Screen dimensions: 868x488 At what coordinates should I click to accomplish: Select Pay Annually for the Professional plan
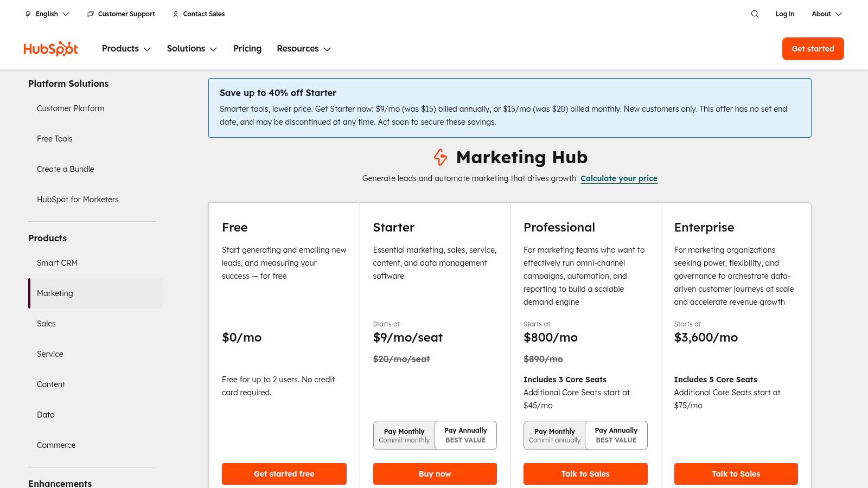(616, 435)
